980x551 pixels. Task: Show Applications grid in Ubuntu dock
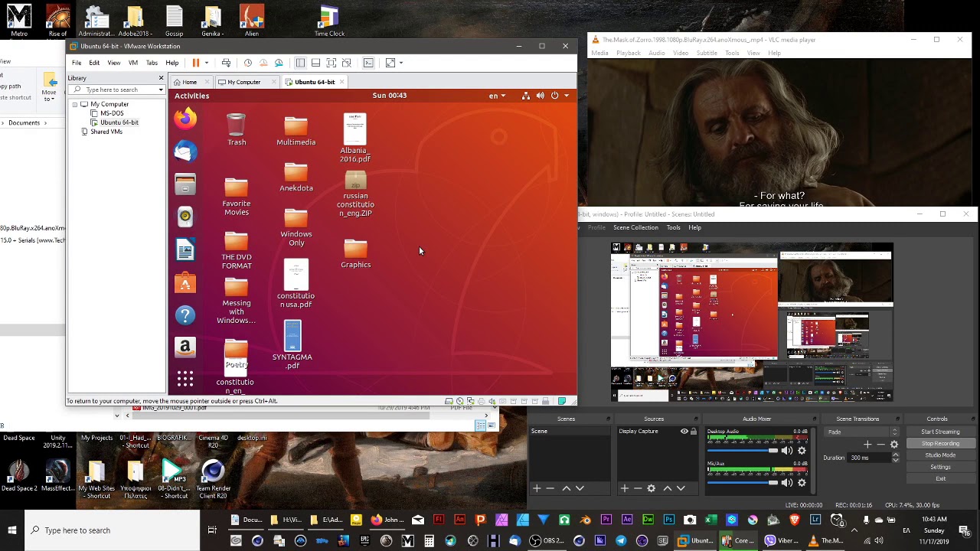coord(185,379)
